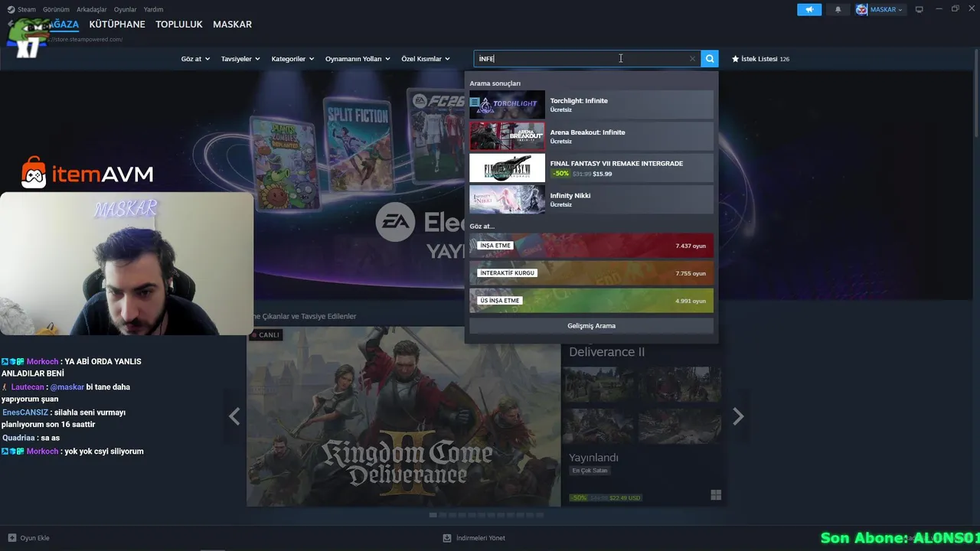
Task: Click the Torchlight result thumbnail
Action: click(x=507, y=105)
